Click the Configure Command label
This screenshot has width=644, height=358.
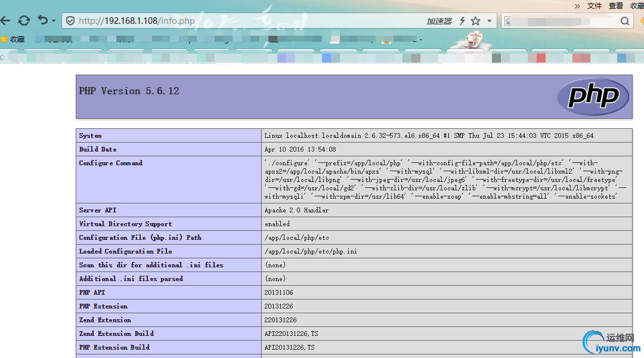pyautogui.click(x=111, y=163)
